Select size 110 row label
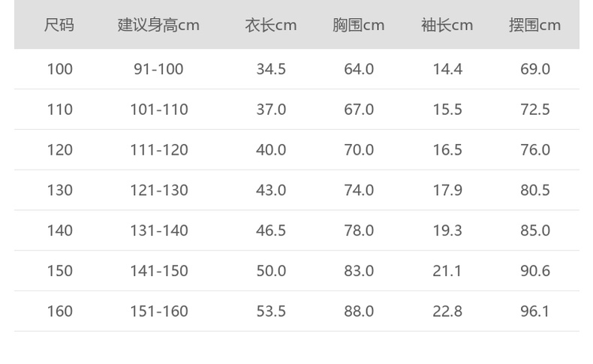Screen dimensions: 593x364 60,110
